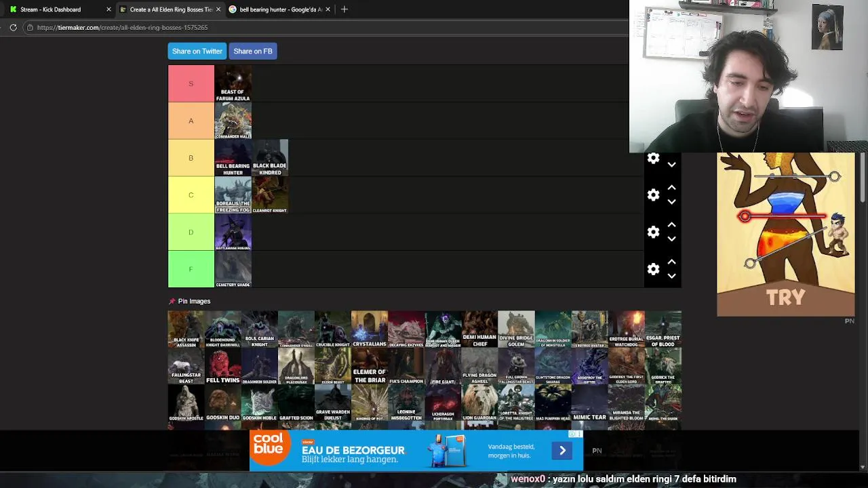Select Cleanrot Knight in C tier
This screenshot has width=868, height=488.
pos(270,195)
